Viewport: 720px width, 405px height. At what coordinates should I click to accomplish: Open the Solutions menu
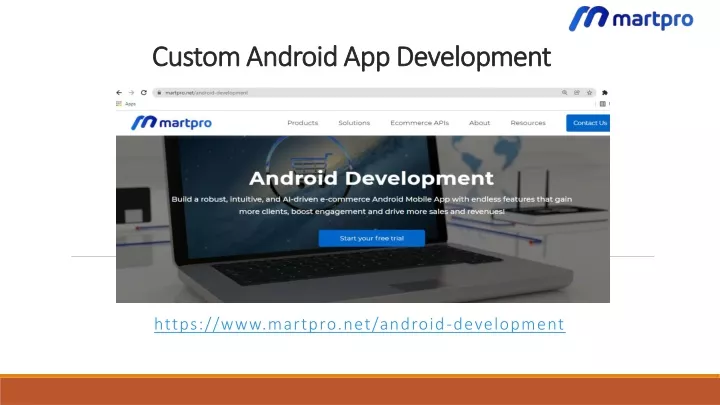coord(354,123)
